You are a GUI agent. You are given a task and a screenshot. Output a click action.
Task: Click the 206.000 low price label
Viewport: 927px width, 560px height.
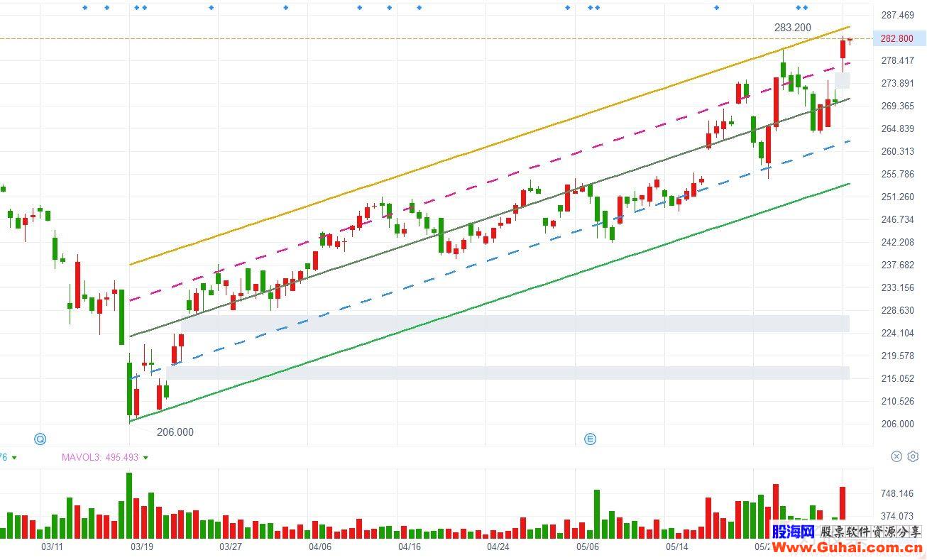coord(175,432)
